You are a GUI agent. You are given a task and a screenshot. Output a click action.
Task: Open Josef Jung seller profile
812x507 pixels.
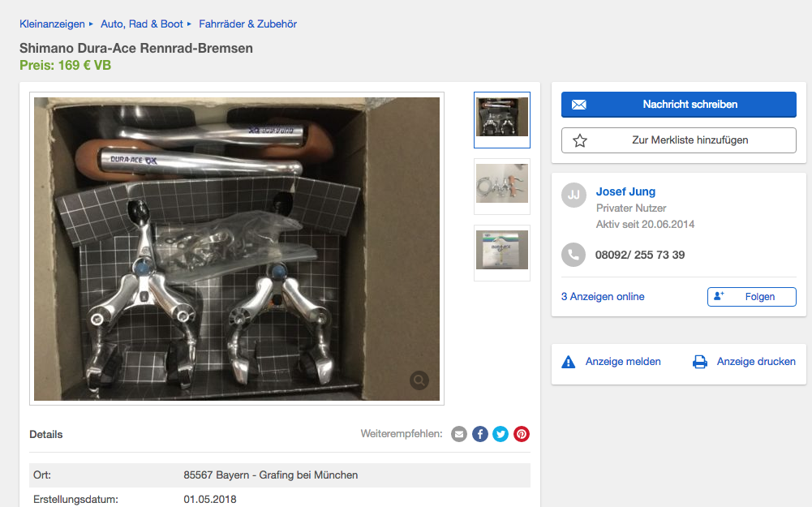(625, 191)
